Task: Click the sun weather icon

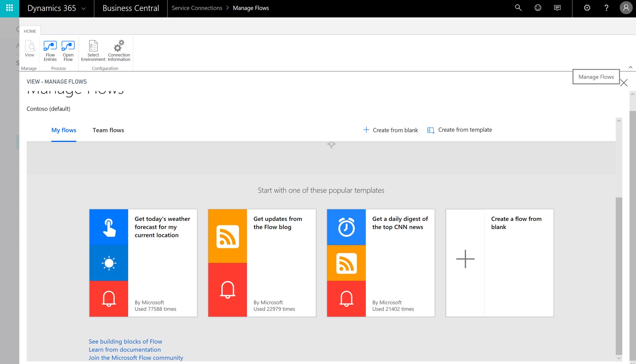Action: [x=109, y=263]
